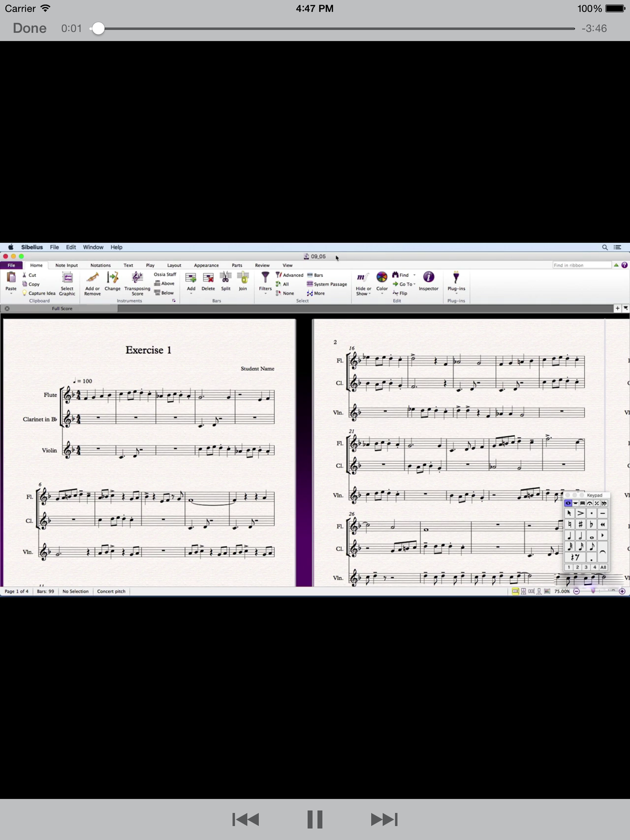Pause the video playback
The height and width of the screenshot is (840, 630).
[315, 819]
